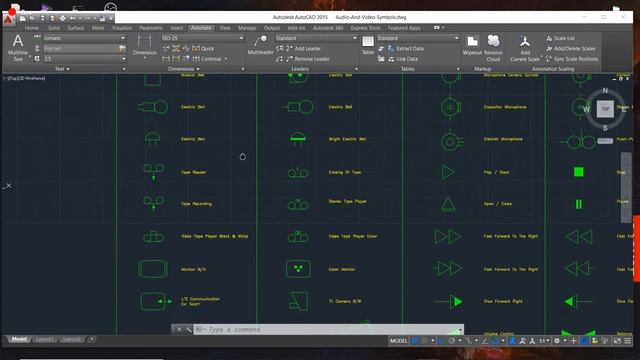
Task: Toggle ortho mode in status bar
Action: [x=441, y=340]
